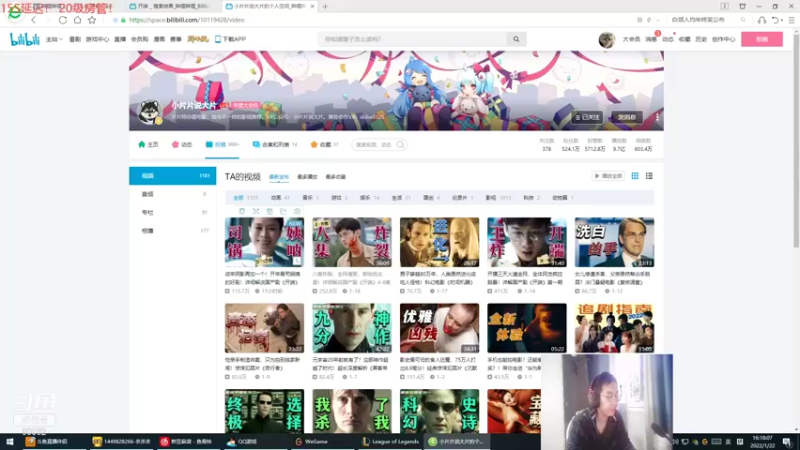Select 专栏 in left sidebar
800x450 pixels.
(172, 213)
